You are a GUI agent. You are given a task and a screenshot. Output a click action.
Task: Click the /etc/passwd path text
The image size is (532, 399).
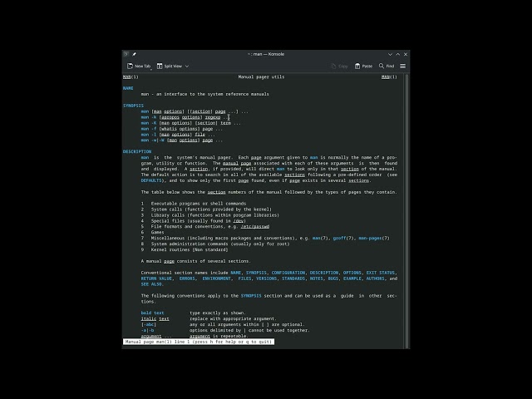tap(255, 227)
